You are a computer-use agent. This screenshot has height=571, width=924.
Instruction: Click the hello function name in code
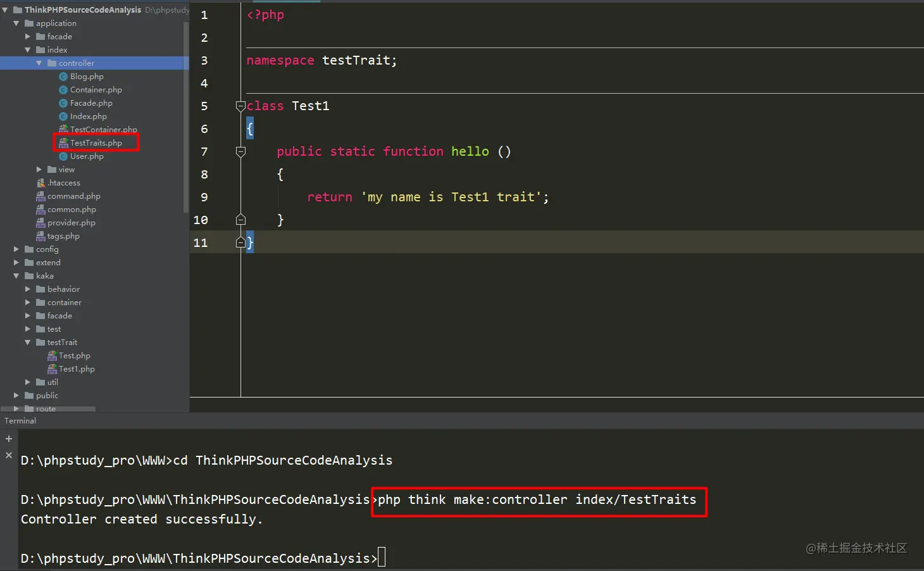(x=470, y=152)
